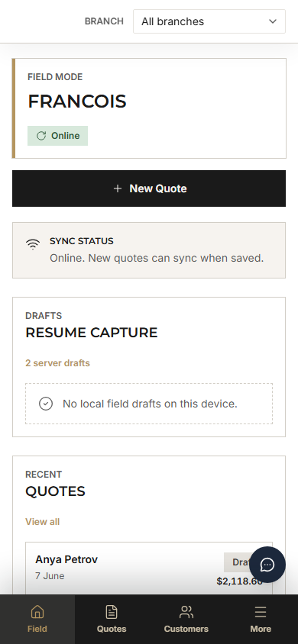The width and height of the screenshot is (298, 644).
Task: Click the FIELD MODE label
Action: tap(55, 77)
